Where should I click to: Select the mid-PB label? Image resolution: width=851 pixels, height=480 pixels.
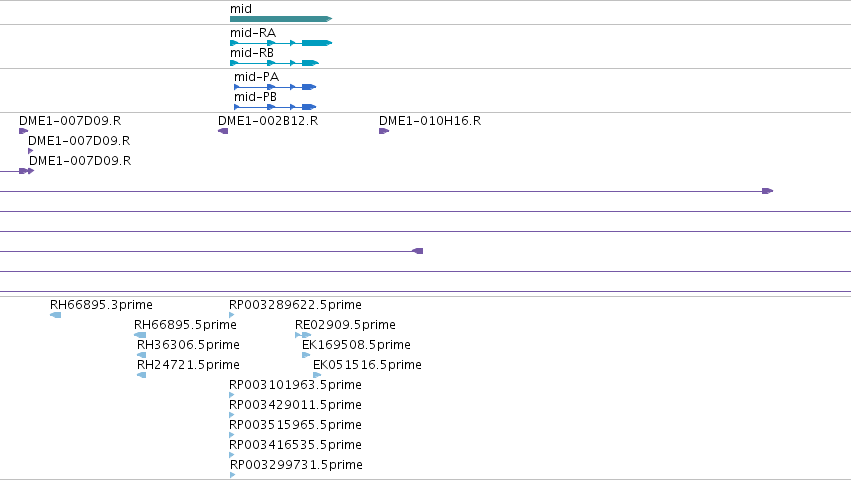click(x=255, y=97)
